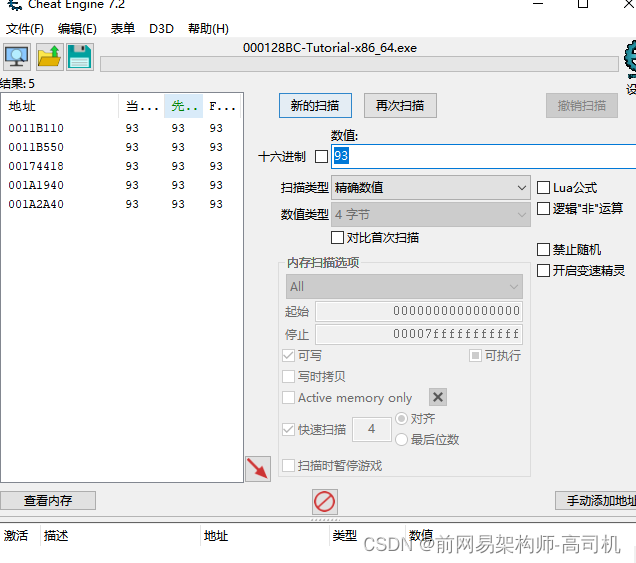Toggle the 快速扫描 fast scan checkbox
Image resolution: width=636 pixels, height=563 pixels.
tap(288, 429)
